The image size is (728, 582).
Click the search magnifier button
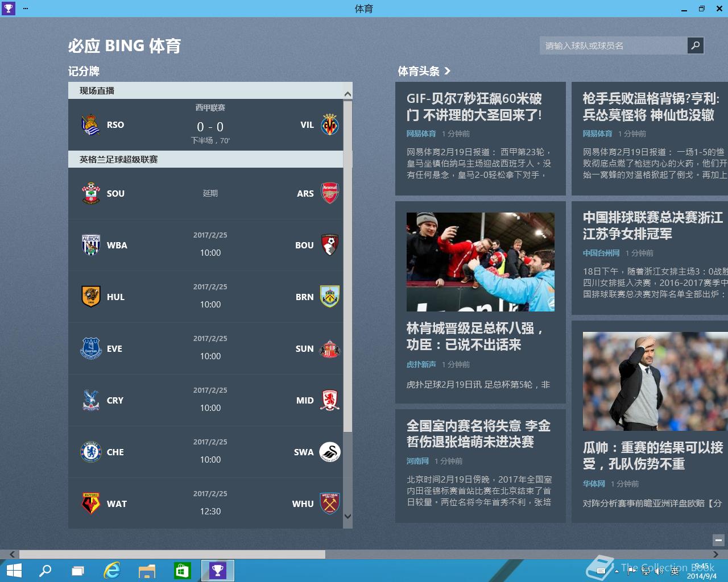(695, 45)
